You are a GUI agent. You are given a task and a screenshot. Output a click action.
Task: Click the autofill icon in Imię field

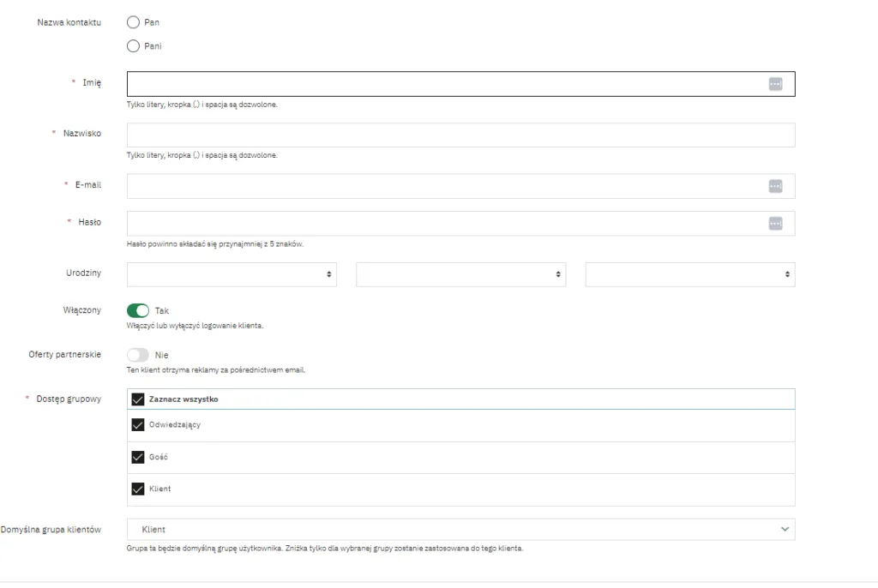[775, 84]
